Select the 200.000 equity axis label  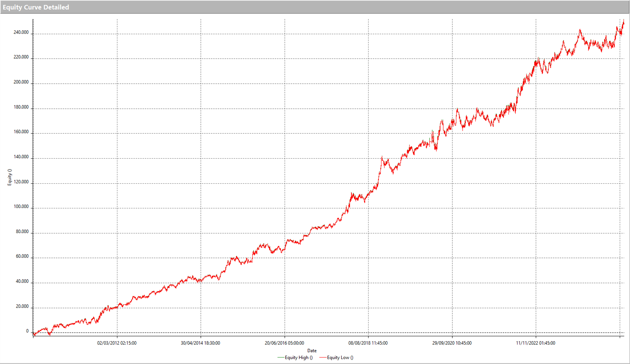point(21,82)
